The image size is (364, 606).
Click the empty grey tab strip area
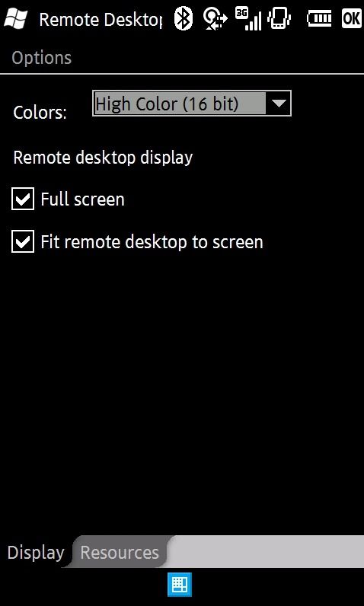coord(267,551)
